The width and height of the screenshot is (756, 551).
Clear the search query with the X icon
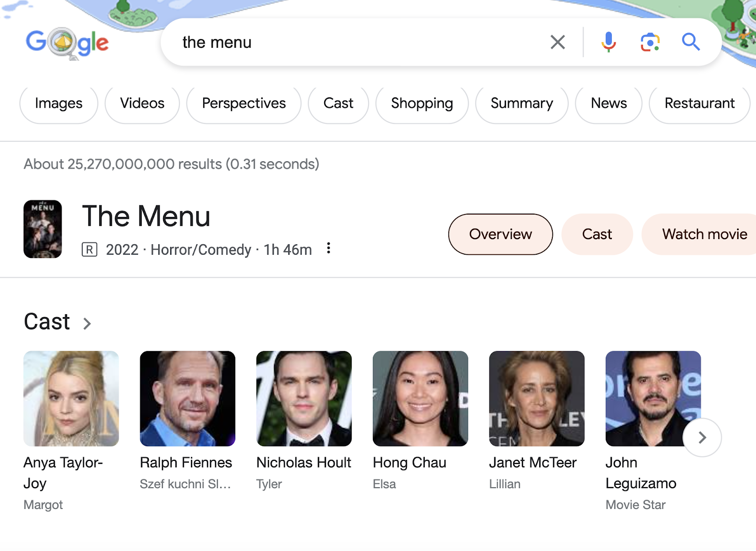[x=558, y=42]
